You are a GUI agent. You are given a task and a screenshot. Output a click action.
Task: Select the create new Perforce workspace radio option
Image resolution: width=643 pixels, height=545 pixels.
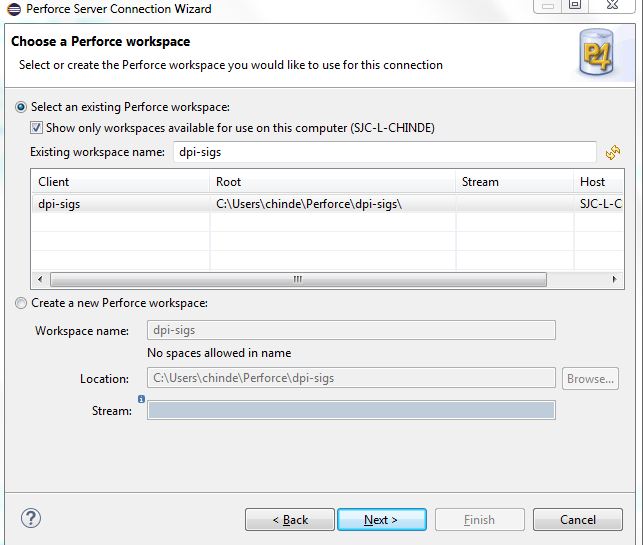21,303
